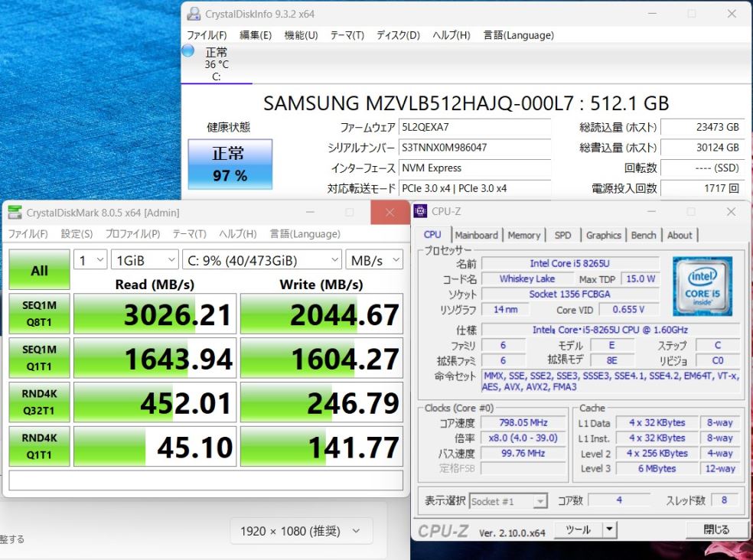
Task: Close the CrystalDiskMark window
Action: (390, 212)
